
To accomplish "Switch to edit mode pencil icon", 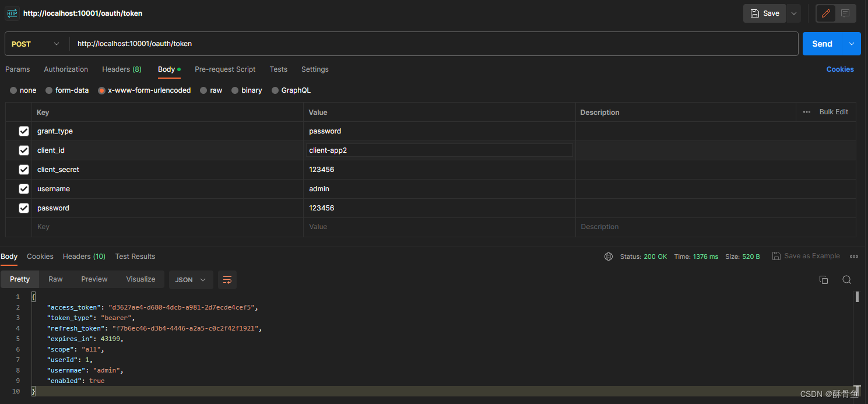I will point(825,13).
